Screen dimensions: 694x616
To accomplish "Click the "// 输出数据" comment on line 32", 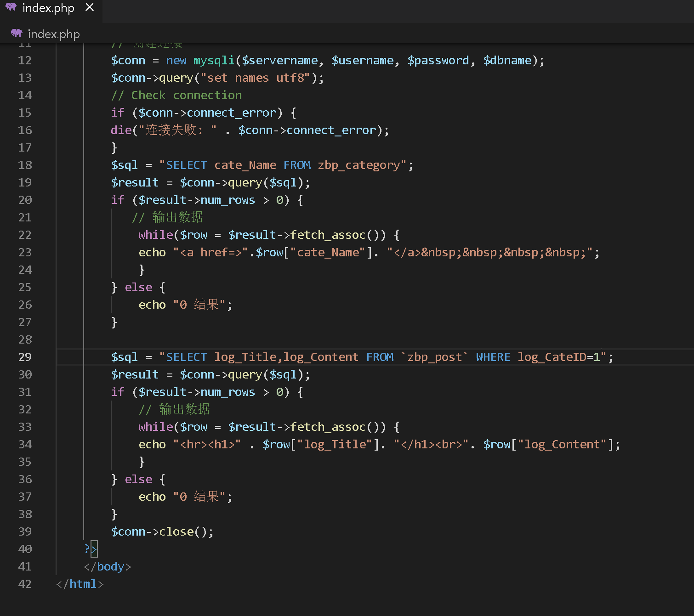I will coord(174,409).
